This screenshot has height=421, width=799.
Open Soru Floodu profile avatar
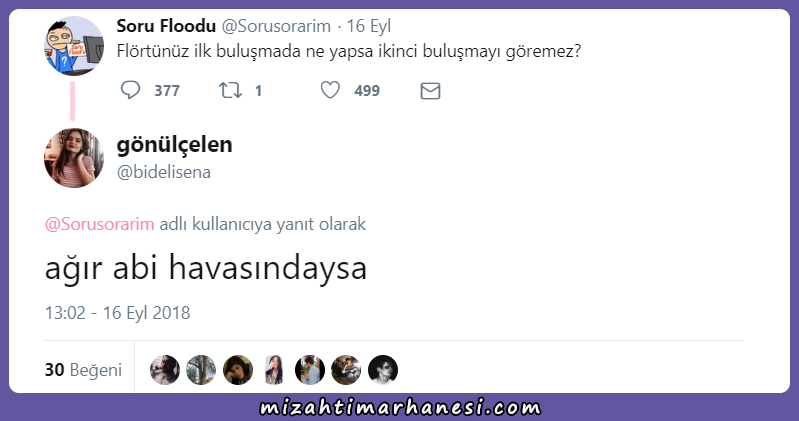pyautogui.click(x=74, y=46)
